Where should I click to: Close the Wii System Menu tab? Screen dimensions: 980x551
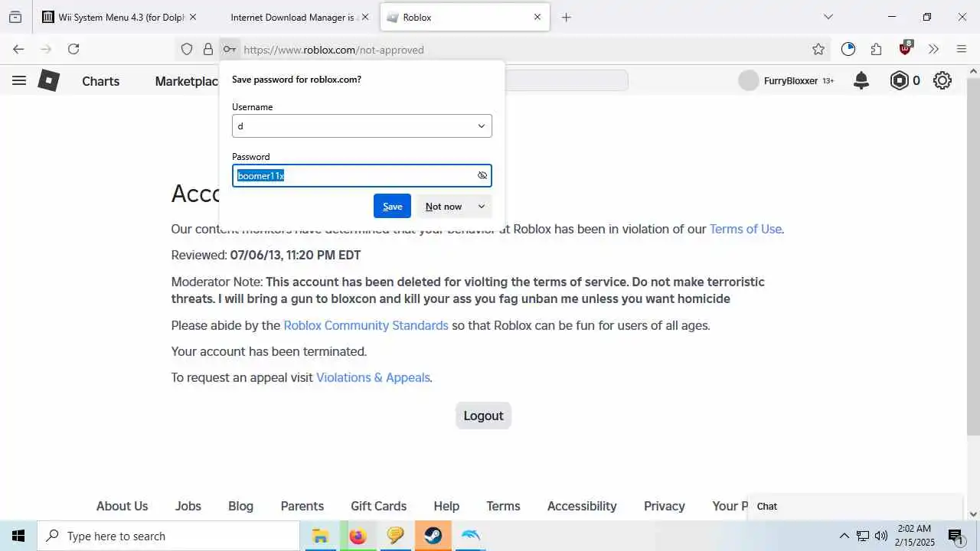(192, 17)
